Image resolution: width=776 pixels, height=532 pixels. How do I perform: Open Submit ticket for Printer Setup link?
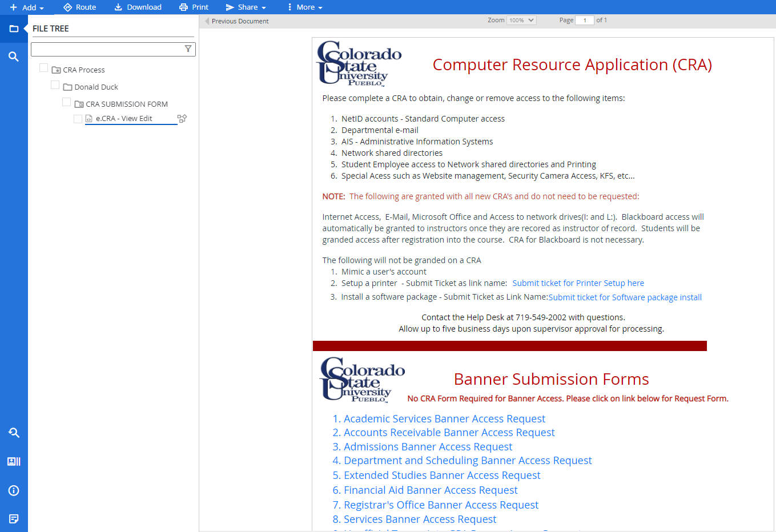pos(578,283)
